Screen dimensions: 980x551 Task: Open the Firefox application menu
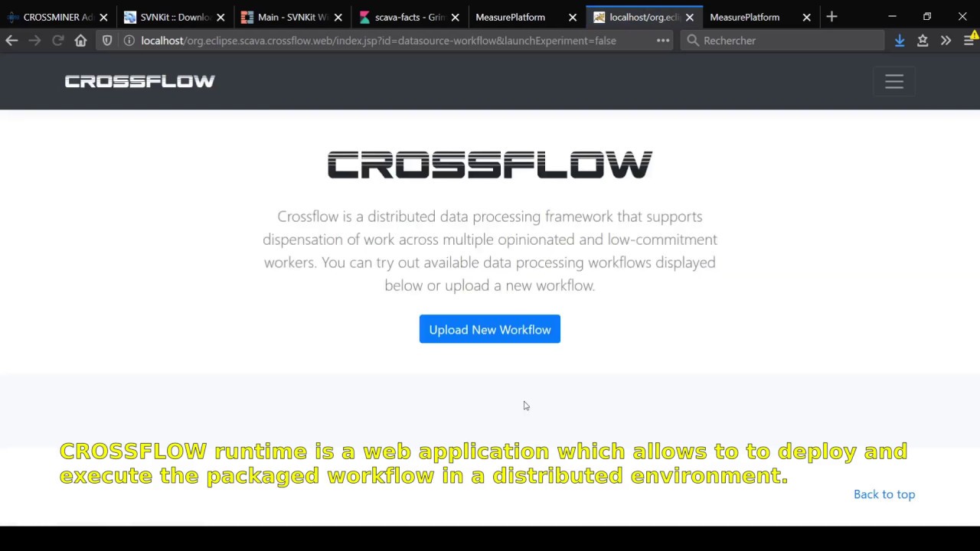pyautogui.click(x=969, y=41)
